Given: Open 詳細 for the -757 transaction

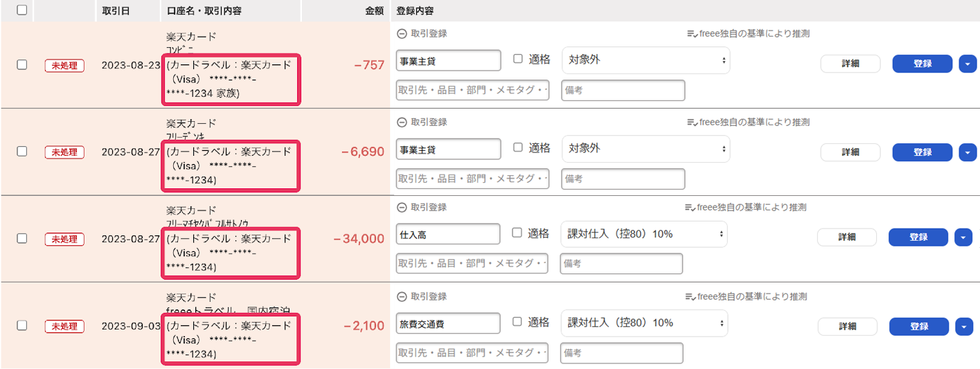Looking at the screenshot, I should pos(850,64).
